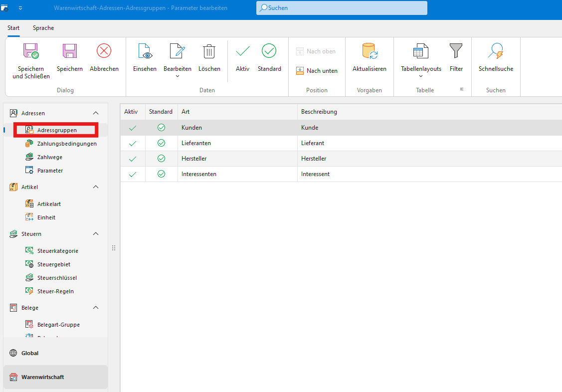The width and height of the screenshot is (562, 392).
Task: Start Schnellsuche from the ribbon
Action: coord(496,51)
